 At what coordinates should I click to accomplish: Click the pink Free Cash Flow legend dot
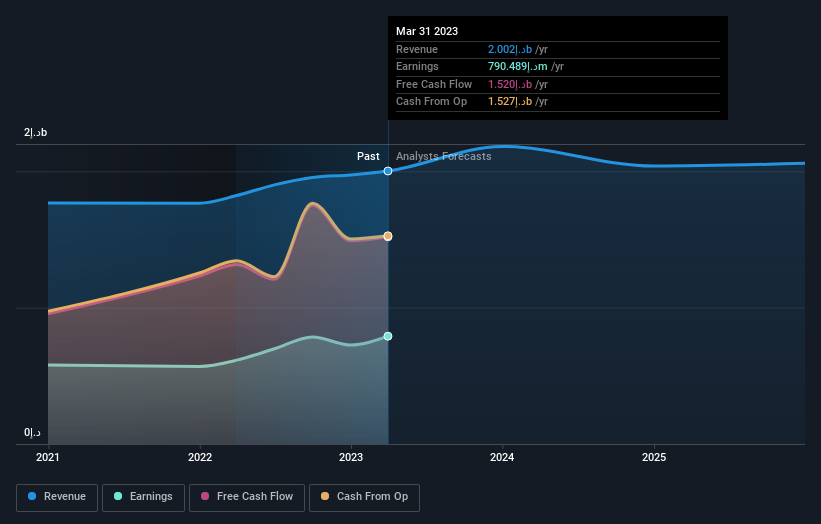pos(205,496)
